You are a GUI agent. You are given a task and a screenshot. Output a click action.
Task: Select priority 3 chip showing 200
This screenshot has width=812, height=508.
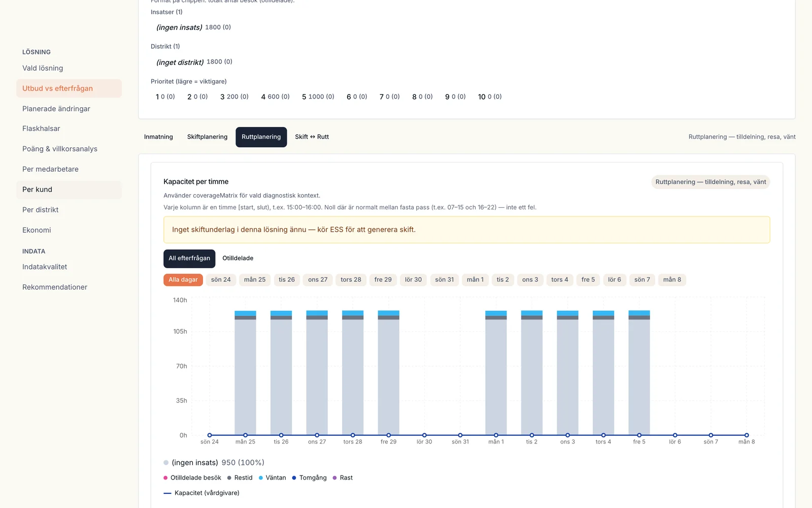[x=234, y=97]
